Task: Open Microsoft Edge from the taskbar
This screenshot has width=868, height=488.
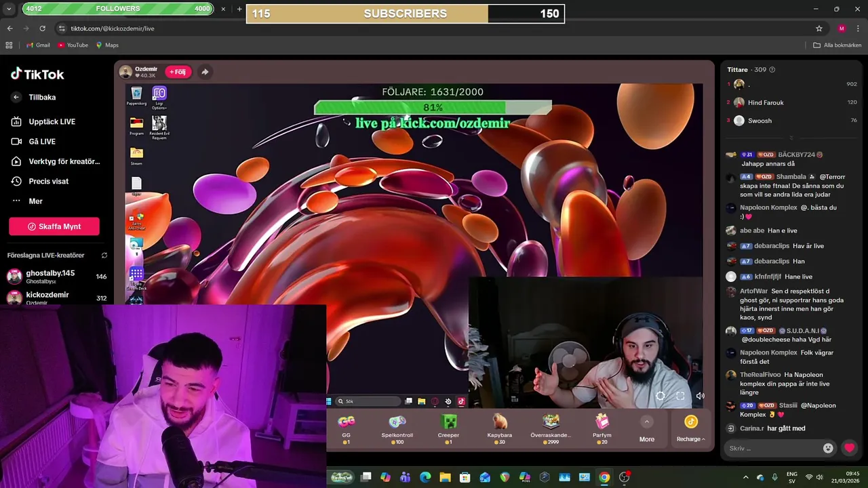Action: [425, 477]
